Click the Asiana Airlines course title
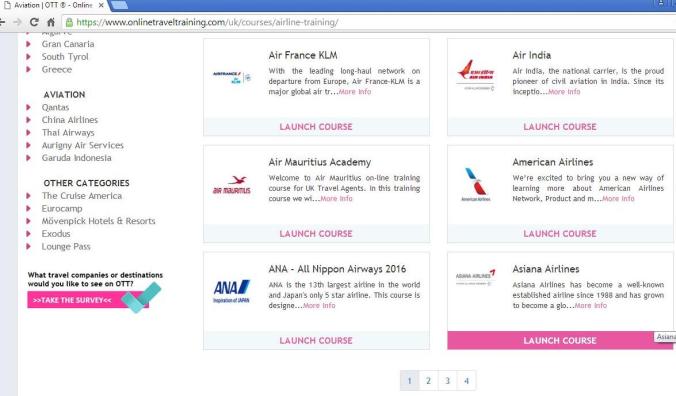Viewport: 676px width, 396px height. 546,269
